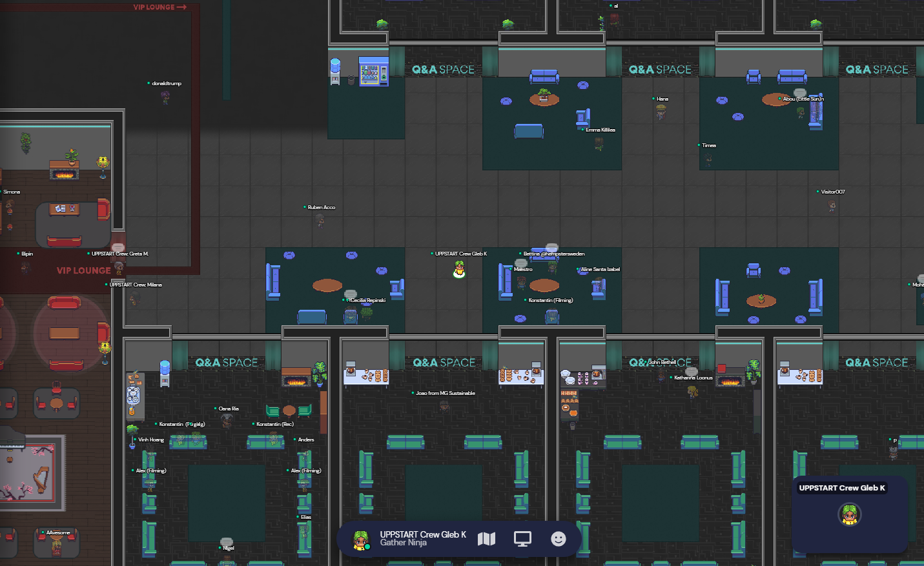
Task: Click the vending machine object
Action: pos(373,72)
